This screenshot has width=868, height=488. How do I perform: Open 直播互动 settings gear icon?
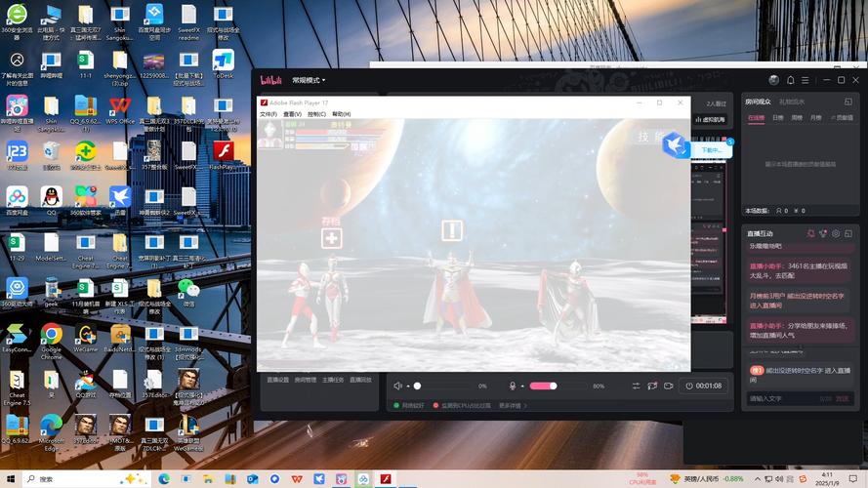coord(836,233)
